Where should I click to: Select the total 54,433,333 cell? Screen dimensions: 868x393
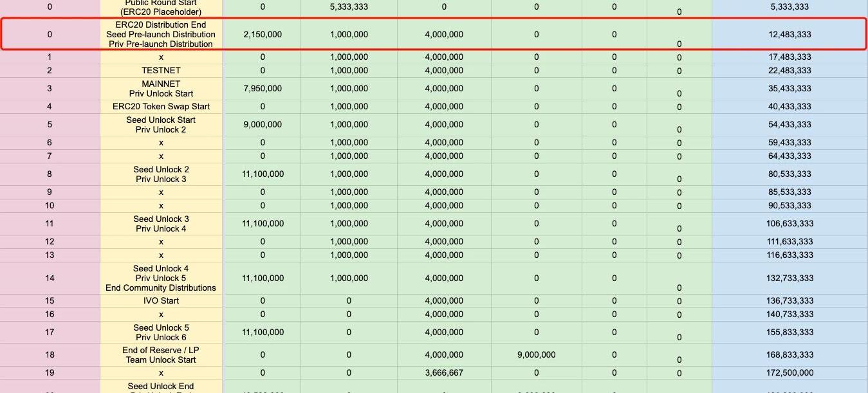point(790,125)
